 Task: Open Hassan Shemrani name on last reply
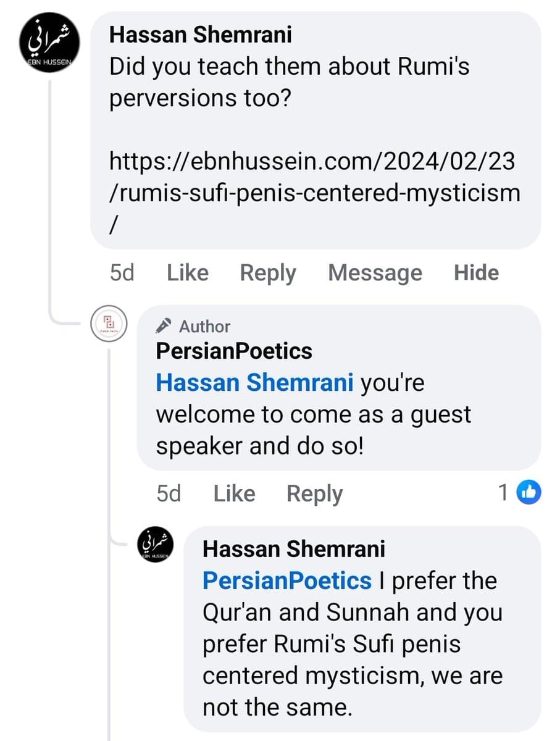pos(294,548)
